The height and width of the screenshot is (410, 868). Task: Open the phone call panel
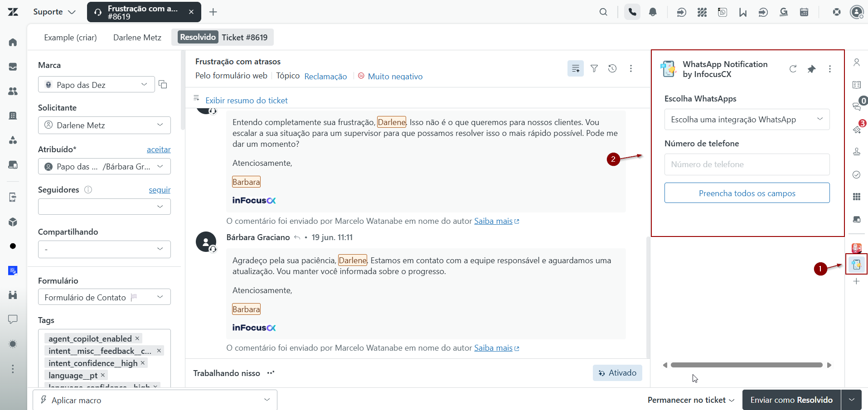632,12
